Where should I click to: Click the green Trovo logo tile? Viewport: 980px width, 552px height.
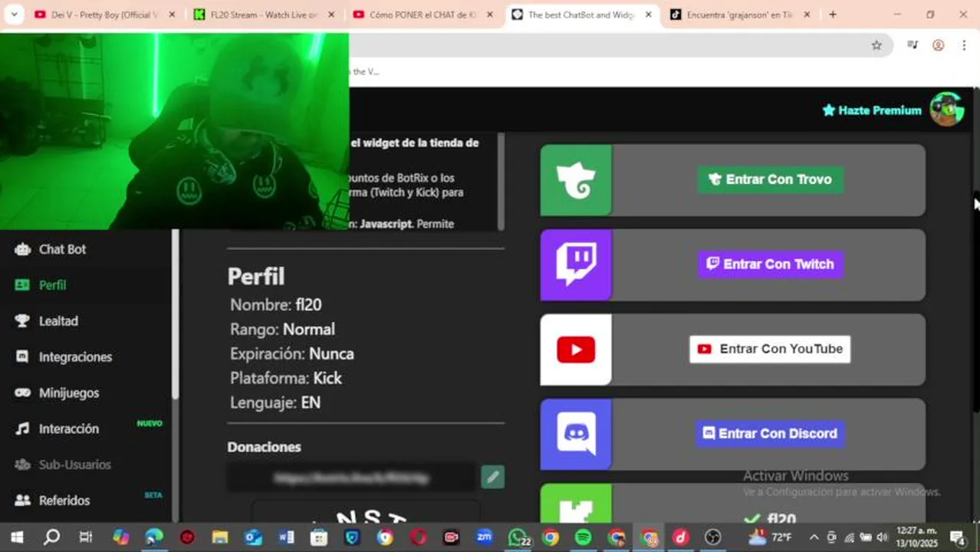tap(576, 180)
